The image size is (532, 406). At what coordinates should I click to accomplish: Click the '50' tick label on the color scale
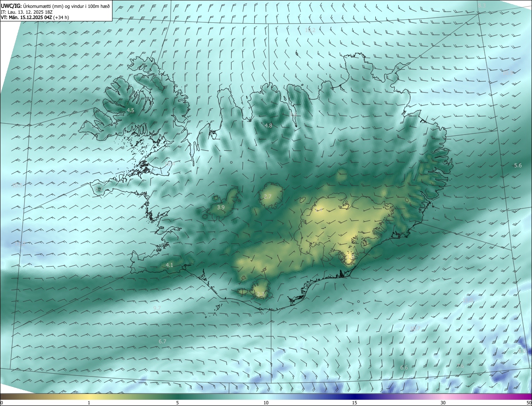tap(528, 403)
